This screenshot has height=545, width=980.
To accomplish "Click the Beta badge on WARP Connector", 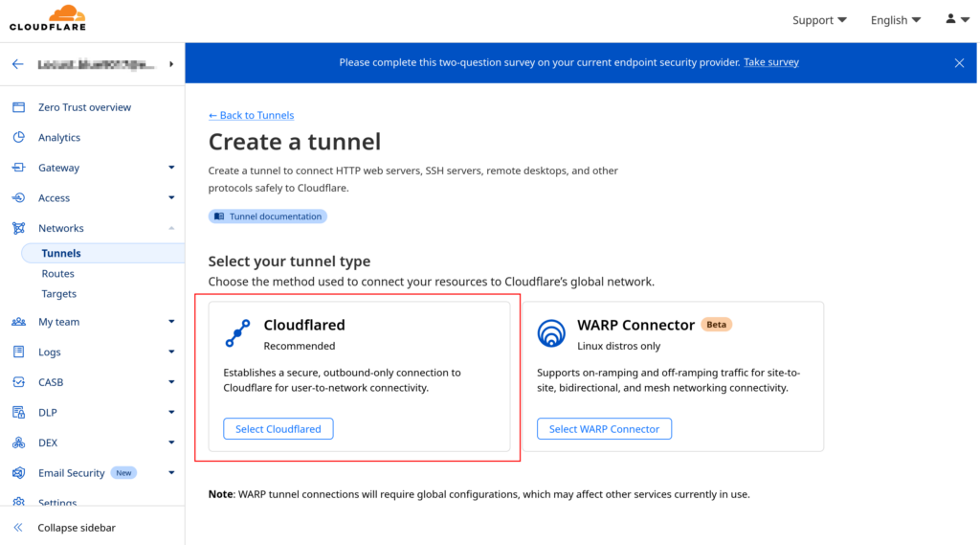I will 716,324.
